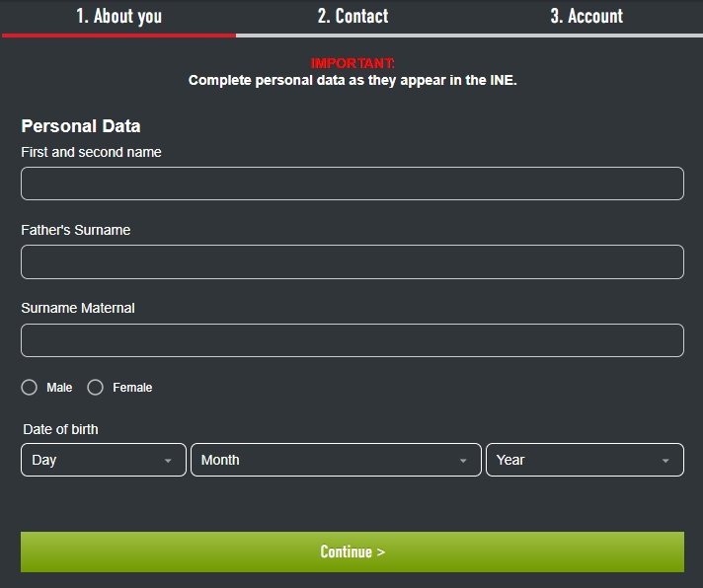Focus the First and second name field
This screenshot has width=703, height=588.
(351, 184)
